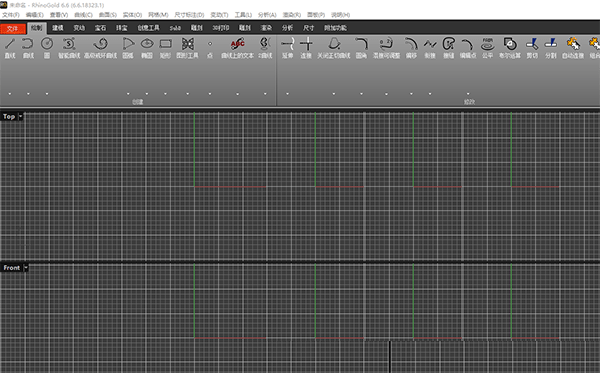The width and height of the screenshot is (600, 373).
Task: Click the red 文件 ribbon button
Action: click(x=13, y=28)
